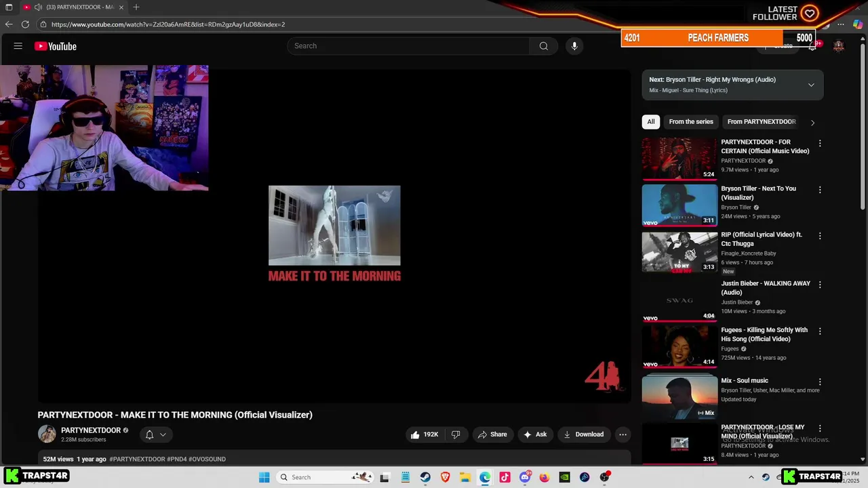The height and width of the screenshot is (488, 868).
Task: Open TikTok from the taskbar
Action: click(x=505, y=477)
